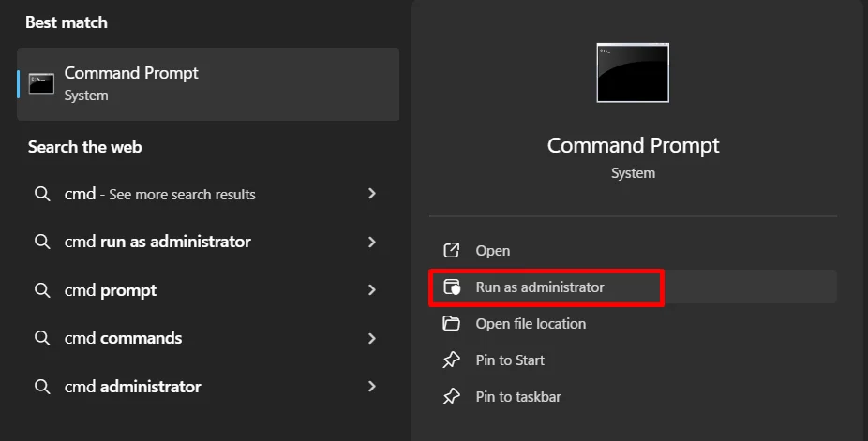Open web suggestion 'cmd administrator'
The height and width of the screenshot is (441, 868).
(x=208, y=387)
